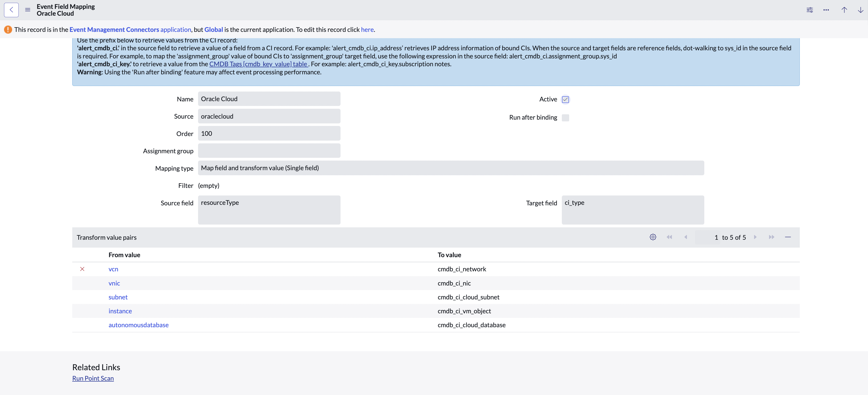This screenshot has height=395, width=868.
Task: Click the Name field containing Oracle Cloud
Action: [x=269, y=99]
